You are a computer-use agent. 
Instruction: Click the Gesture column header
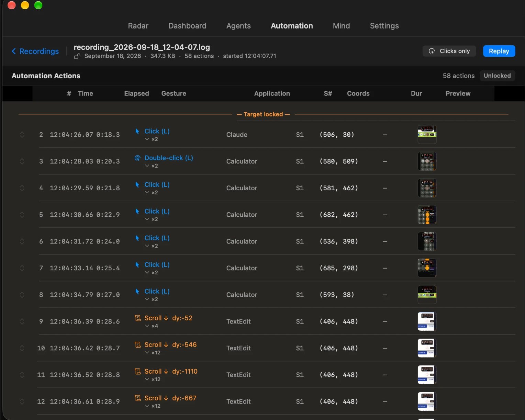point(174,93)
